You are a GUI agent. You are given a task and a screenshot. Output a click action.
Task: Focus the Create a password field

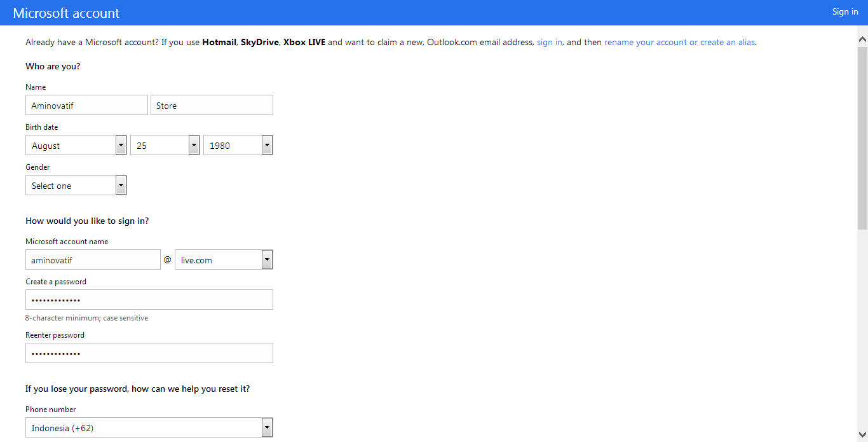coord(149,300)
